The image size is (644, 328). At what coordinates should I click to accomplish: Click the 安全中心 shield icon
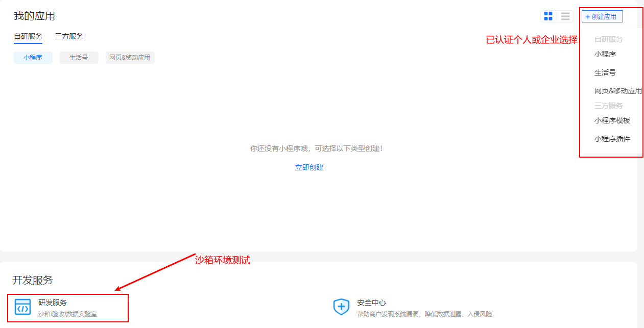(341, 307)
